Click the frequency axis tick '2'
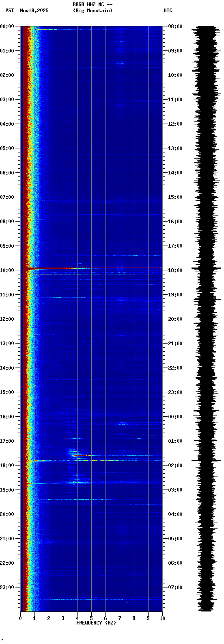This screenshot has width=224, height=644. point(49,618)
